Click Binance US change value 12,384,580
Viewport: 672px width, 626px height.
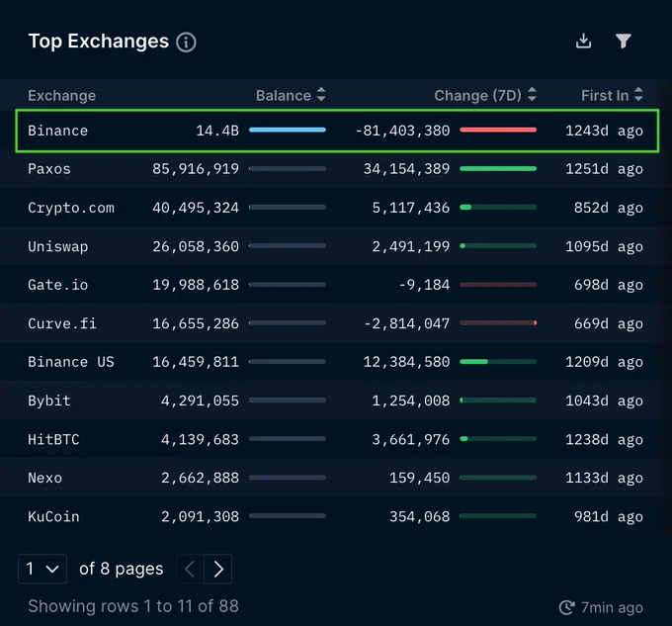click(x=407, y=362)
